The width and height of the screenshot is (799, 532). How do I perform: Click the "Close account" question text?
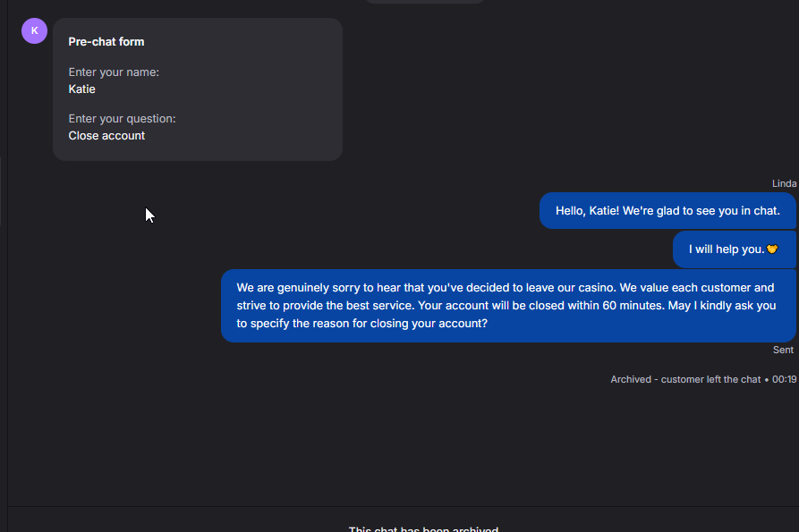tap(106, 136)
